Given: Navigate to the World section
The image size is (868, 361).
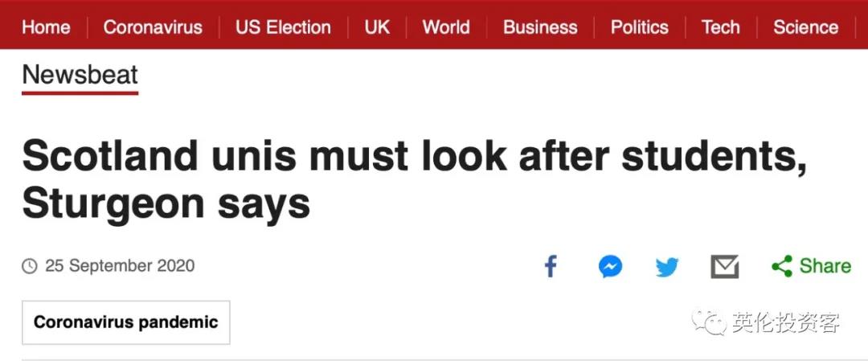Looking at the screenshot, I should (446, 27).
